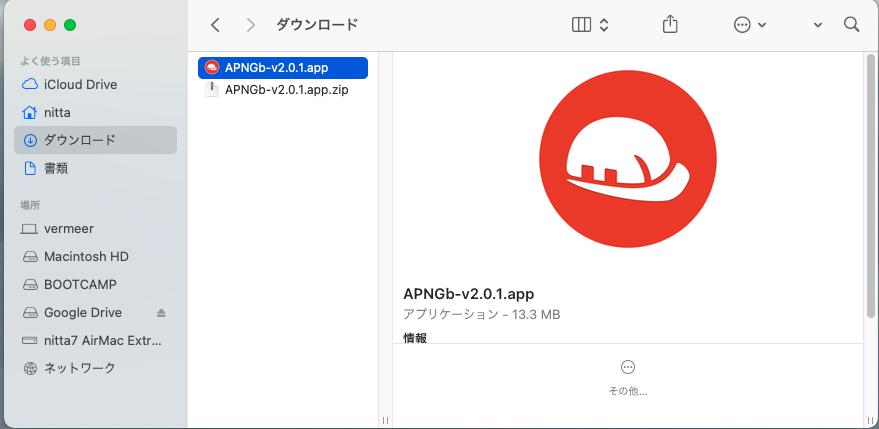Open BOOTCAMP volume

tap(80, 285)
